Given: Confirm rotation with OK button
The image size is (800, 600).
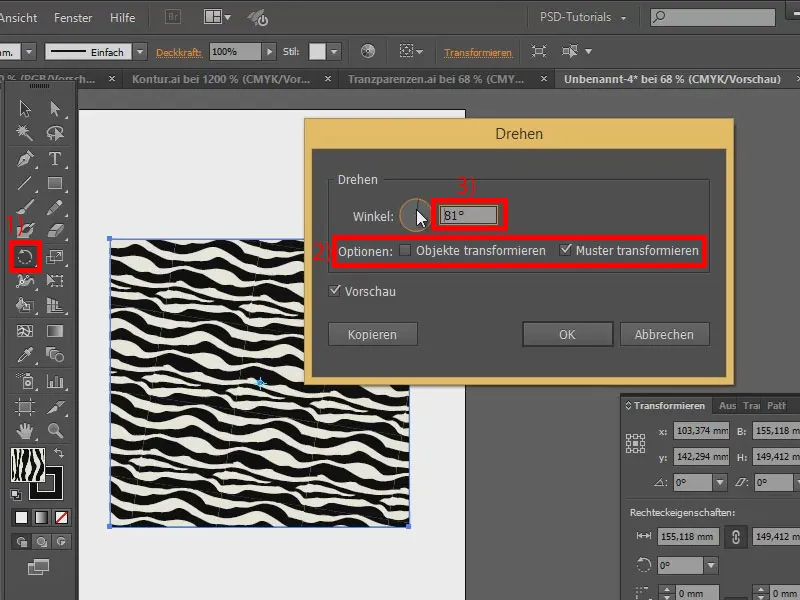Looking at the screenshot, I should [567, 334].
